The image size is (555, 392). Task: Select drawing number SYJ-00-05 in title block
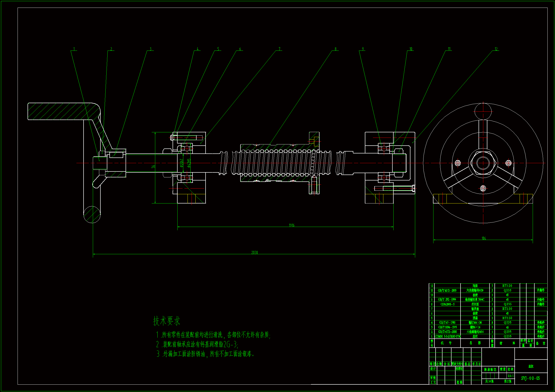530,378
